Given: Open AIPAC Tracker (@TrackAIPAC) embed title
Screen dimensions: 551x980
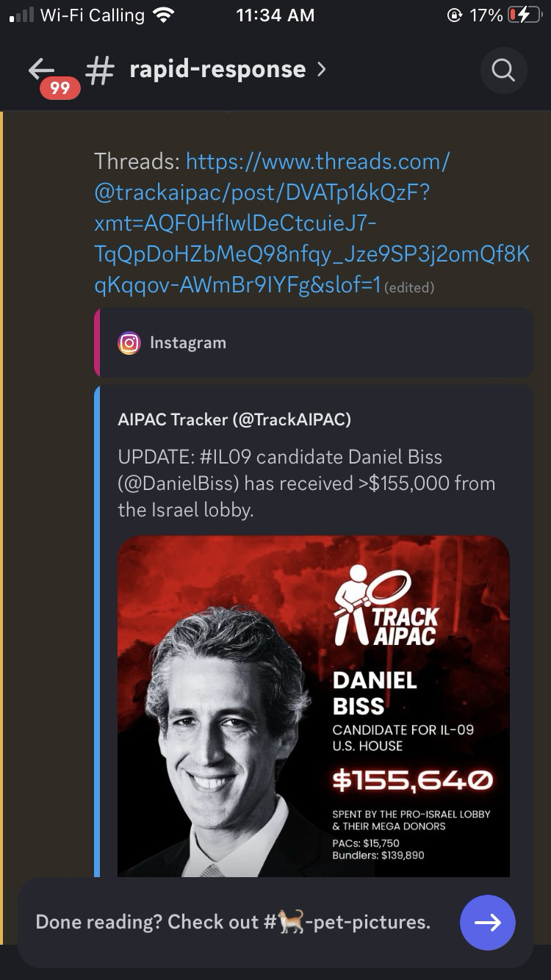Looking at the screenshot, I should [x=234, y=419].
